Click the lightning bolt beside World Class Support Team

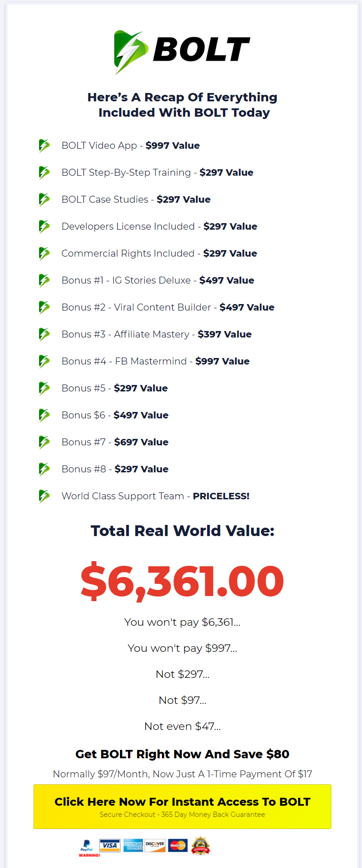click(x=44, y=496)
